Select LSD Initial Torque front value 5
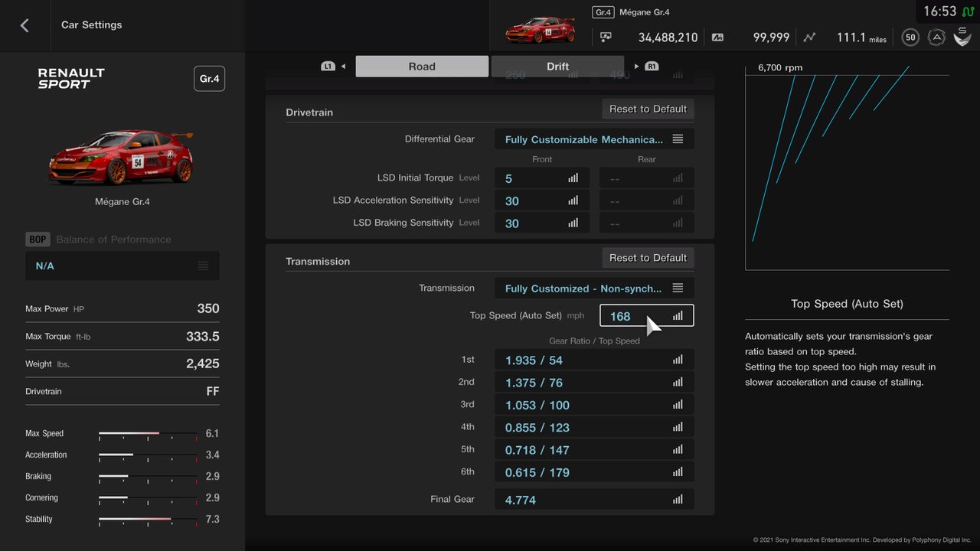This screenshot has width=980, height=551. (542, 178)
